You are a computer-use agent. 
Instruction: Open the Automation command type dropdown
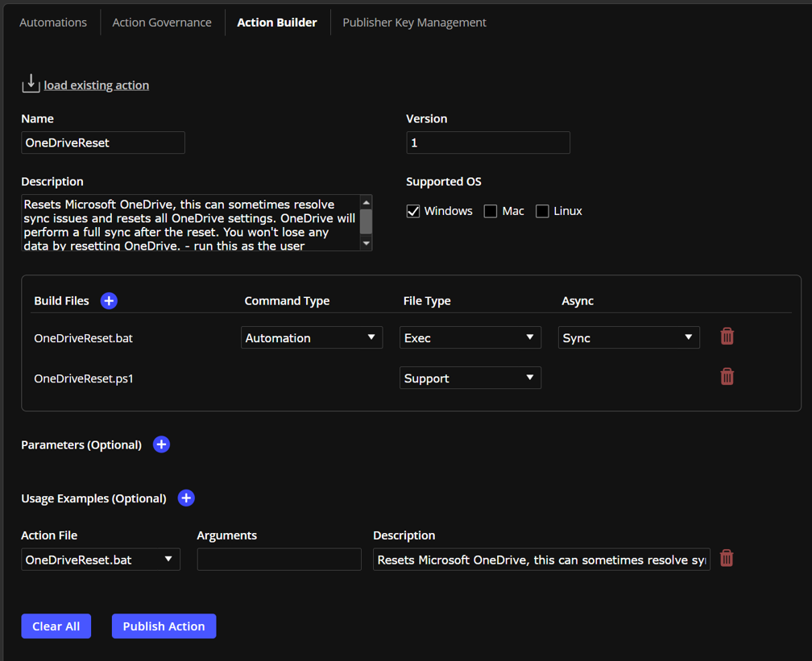click(312, 337)
